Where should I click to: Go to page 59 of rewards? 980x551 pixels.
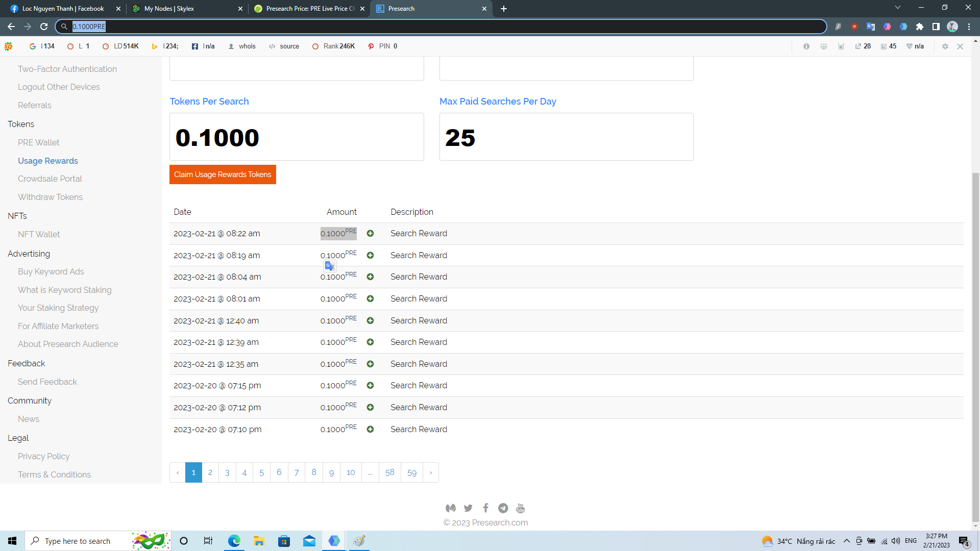pos(411,472)
